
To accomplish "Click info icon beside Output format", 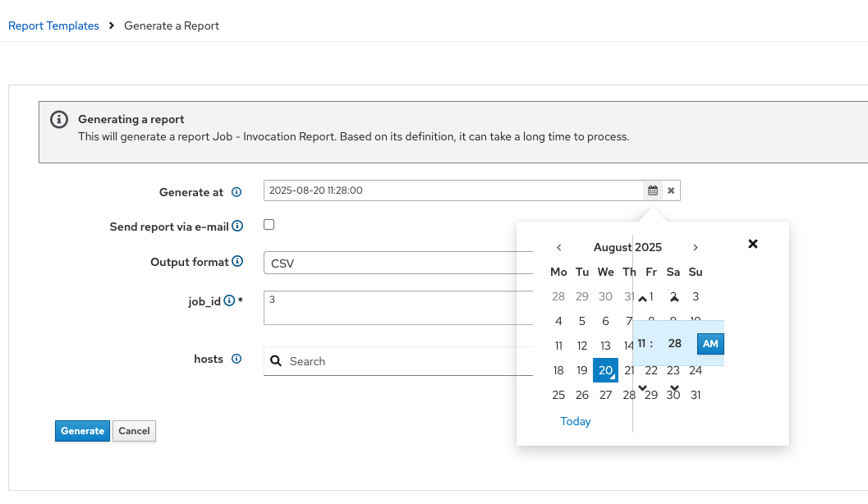I will 237,262.
